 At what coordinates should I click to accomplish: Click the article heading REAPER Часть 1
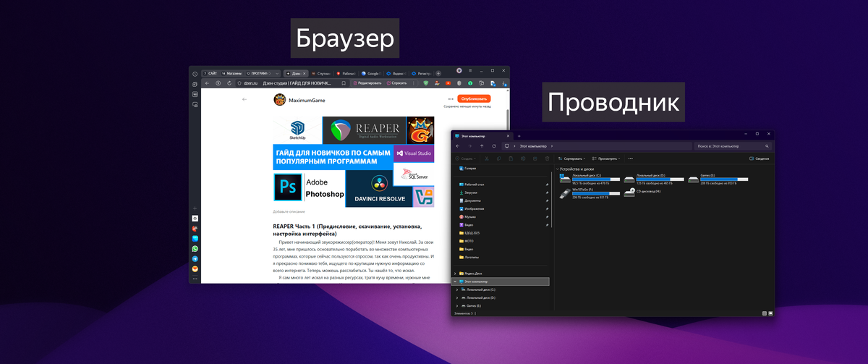[x=346, y=230]
